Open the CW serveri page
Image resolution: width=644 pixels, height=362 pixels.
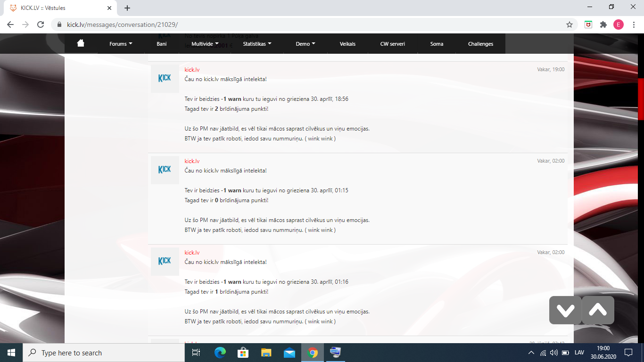click(393, 44)
